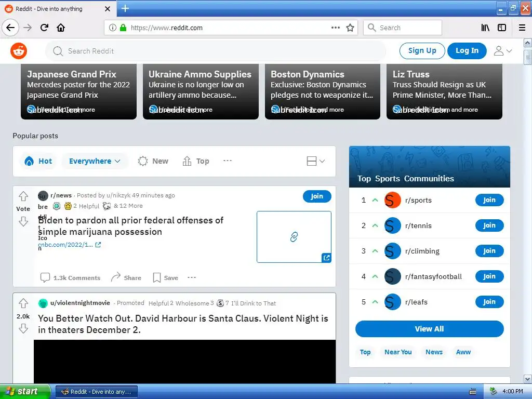Open the browser home page icon

[61, 28]
